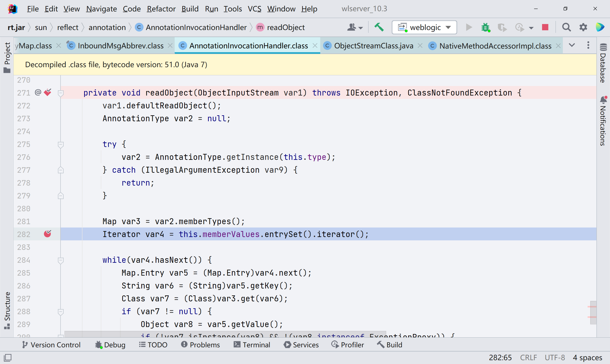This screenshot has width=610, height=364.
Task: Open the Problems tool window
Action: click(200, 345)
